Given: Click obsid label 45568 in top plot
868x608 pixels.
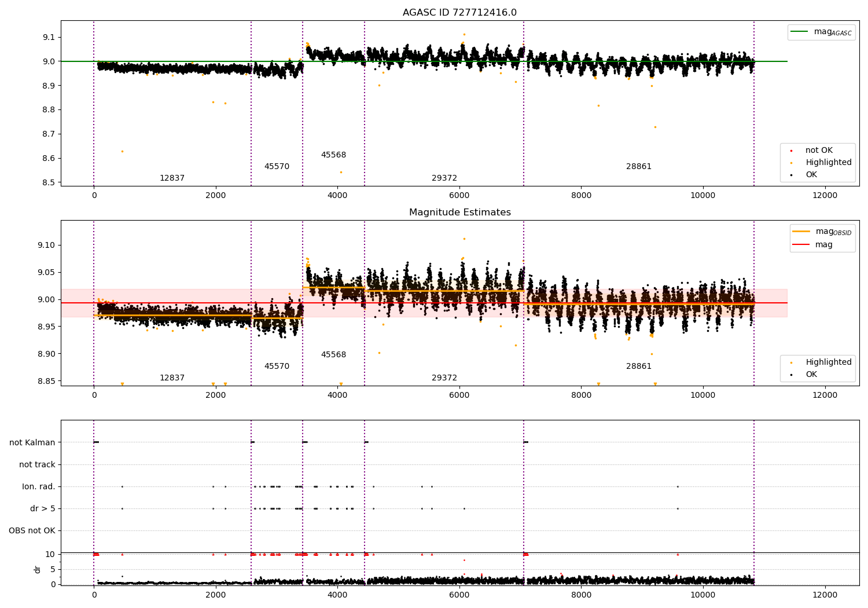Looking at the screenshot, I should tap(333, 155).
